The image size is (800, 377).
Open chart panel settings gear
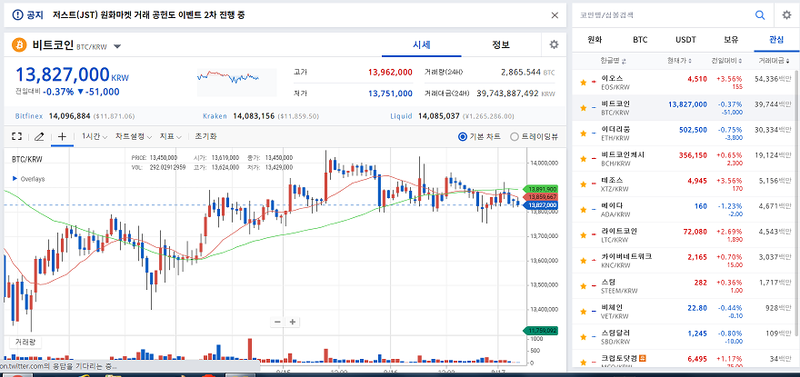[554, 45]
